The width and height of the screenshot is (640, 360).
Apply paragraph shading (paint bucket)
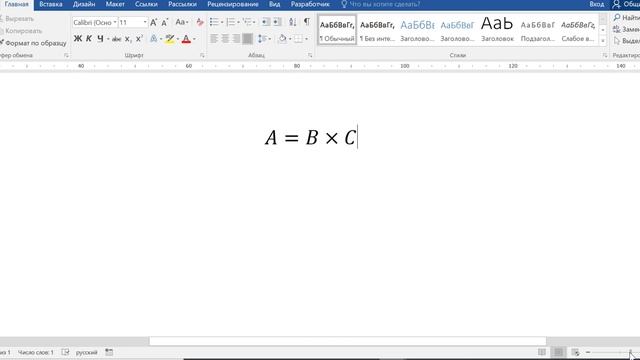(x=282, y=39)
